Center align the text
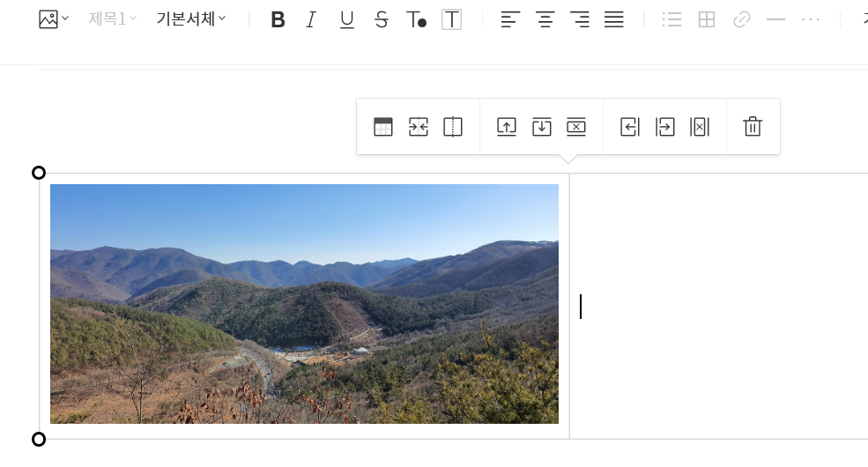The image size is (868, 467). click(545, 20)
